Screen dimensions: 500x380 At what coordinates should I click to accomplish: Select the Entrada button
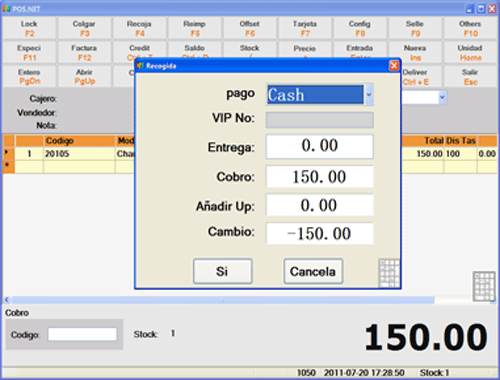click(360, 50)
